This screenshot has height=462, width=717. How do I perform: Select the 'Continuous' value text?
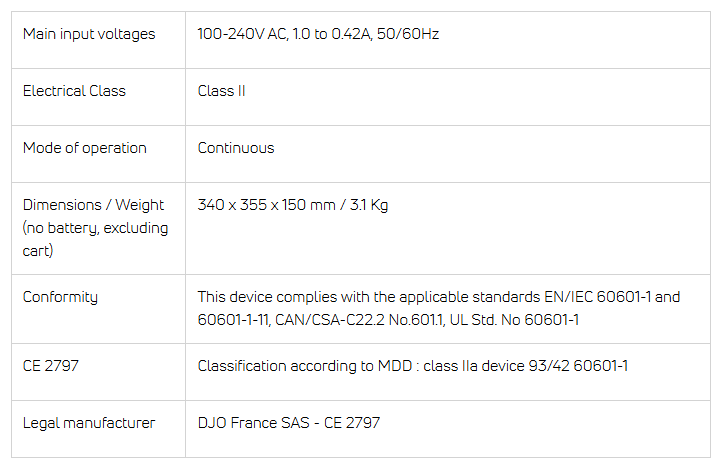tap(236, 148)
